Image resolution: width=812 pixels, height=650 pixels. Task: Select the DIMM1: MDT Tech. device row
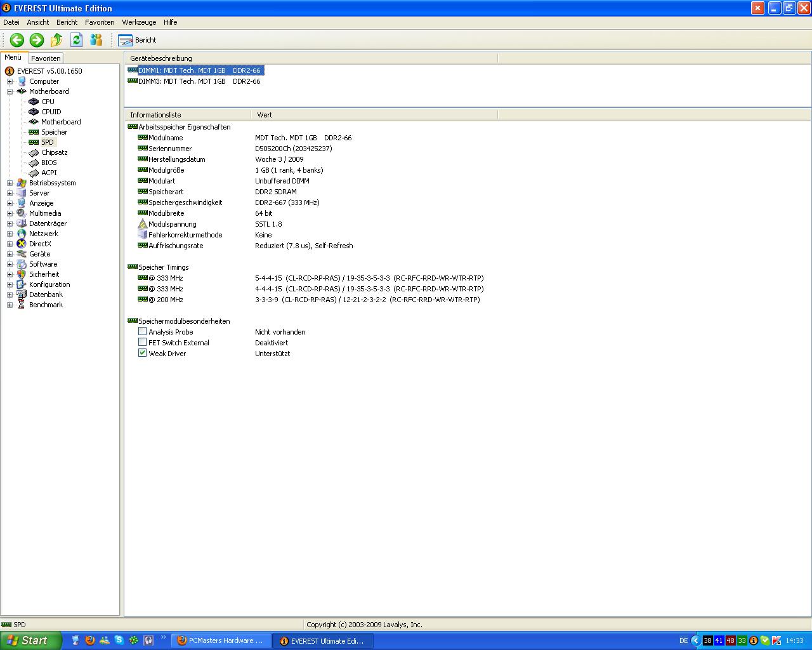(195, 70)
